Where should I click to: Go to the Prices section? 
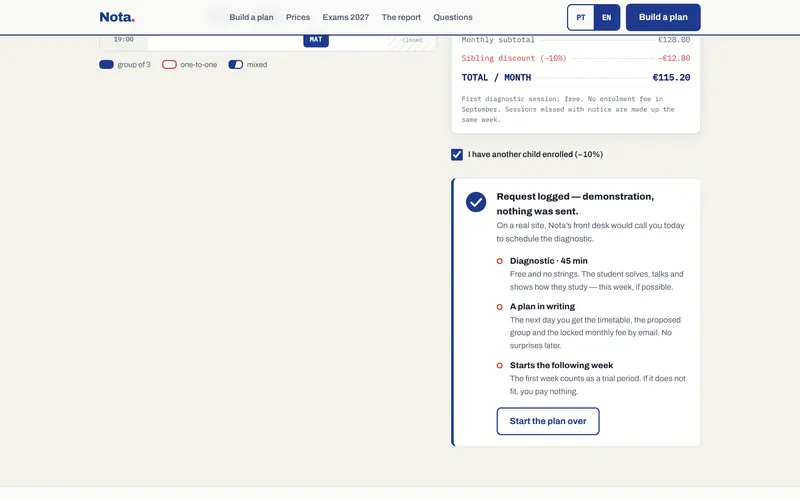[x=298, y=17]
